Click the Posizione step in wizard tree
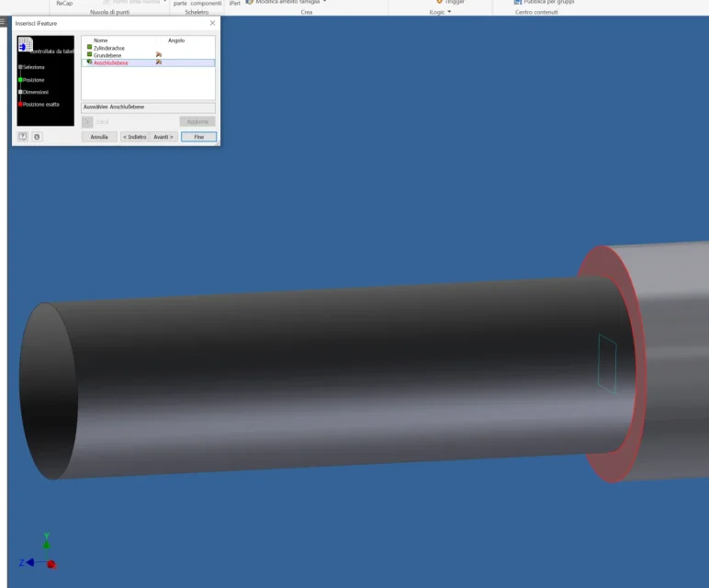 [32, 80]
